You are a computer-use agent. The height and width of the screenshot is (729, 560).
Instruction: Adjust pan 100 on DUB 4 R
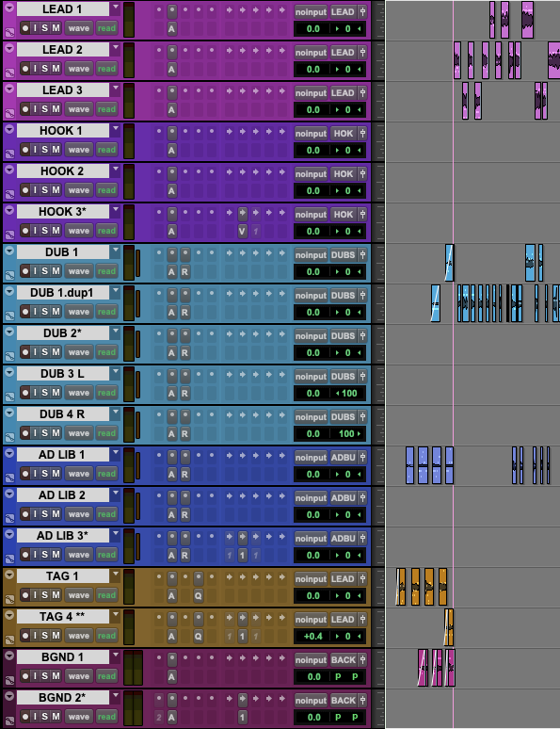pyautogui.click(x=348, y=434)
